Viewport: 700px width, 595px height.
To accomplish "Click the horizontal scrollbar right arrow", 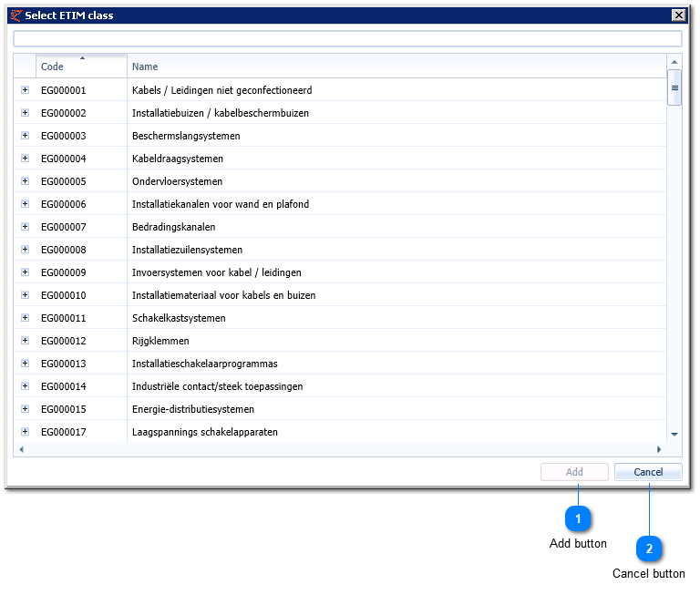I will pos(659,449).
